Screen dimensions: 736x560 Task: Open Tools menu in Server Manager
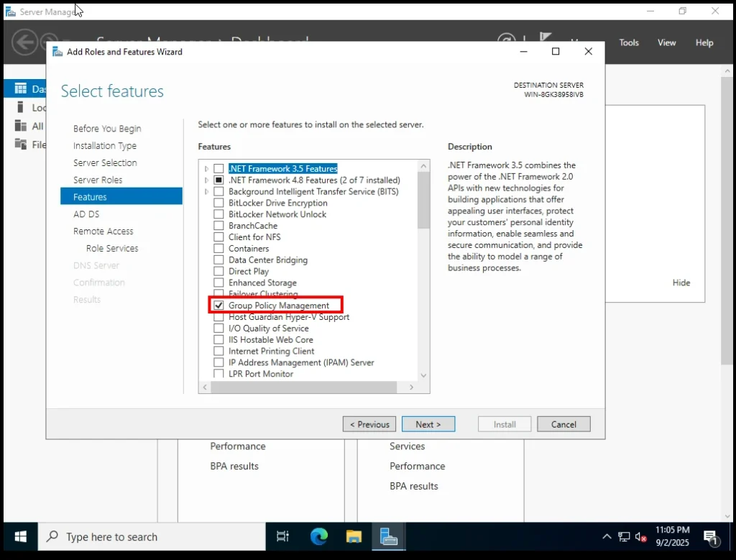tap(628, 42)
